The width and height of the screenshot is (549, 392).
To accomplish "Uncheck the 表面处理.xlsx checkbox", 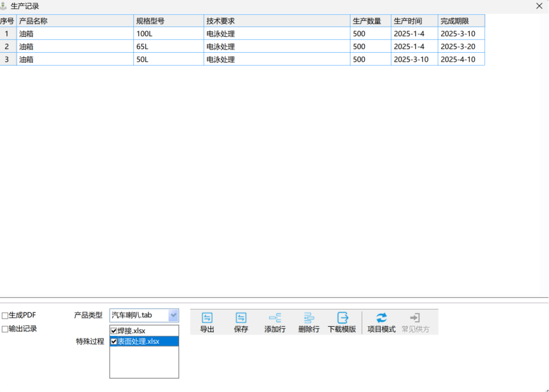I will coord(114,342).
